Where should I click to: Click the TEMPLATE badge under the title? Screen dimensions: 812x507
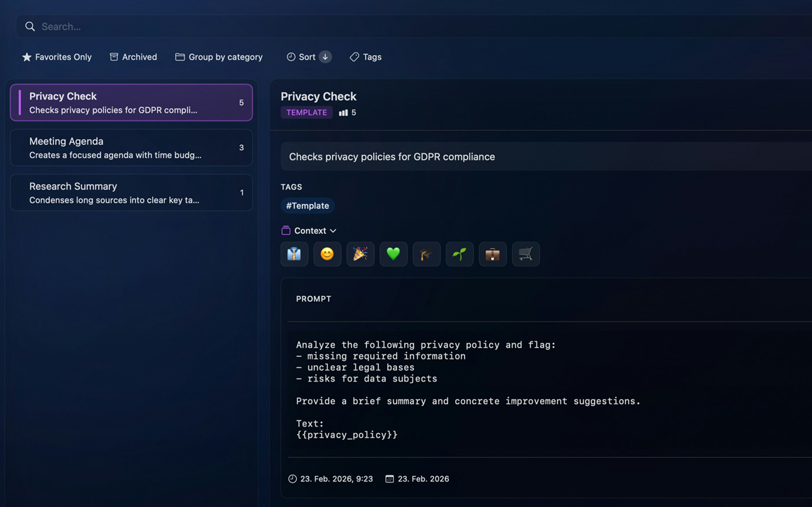tap(306, 112)
